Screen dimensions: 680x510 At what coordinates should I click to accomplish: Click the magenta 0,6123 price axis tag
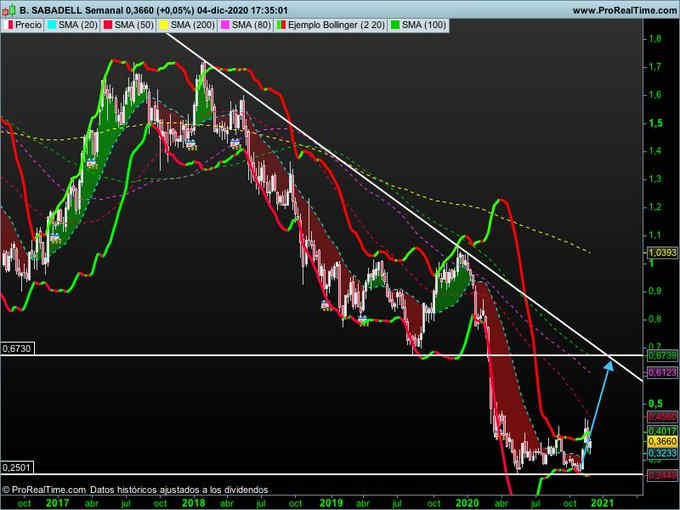662,372
